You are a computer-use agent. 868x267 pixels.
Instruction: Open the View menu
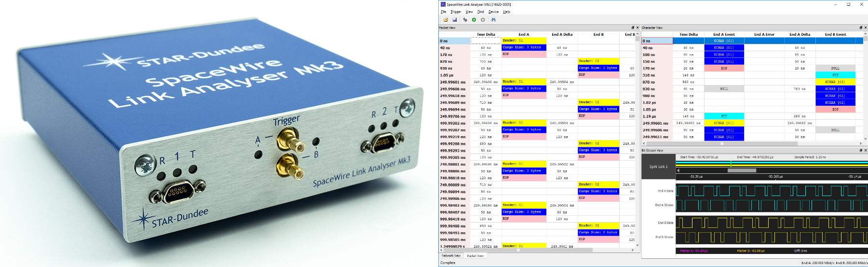[469, 12]
